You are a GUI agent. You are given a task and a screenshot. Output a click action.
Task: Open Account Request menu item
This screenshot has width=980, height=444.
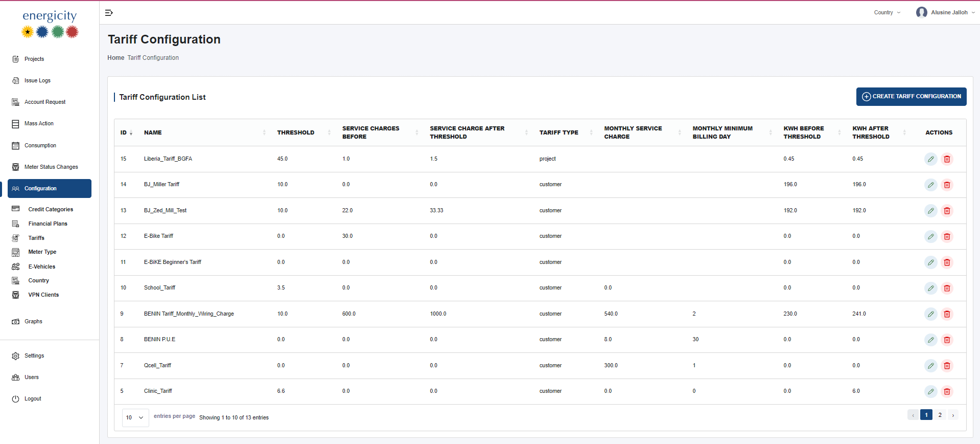click(45, 102)
